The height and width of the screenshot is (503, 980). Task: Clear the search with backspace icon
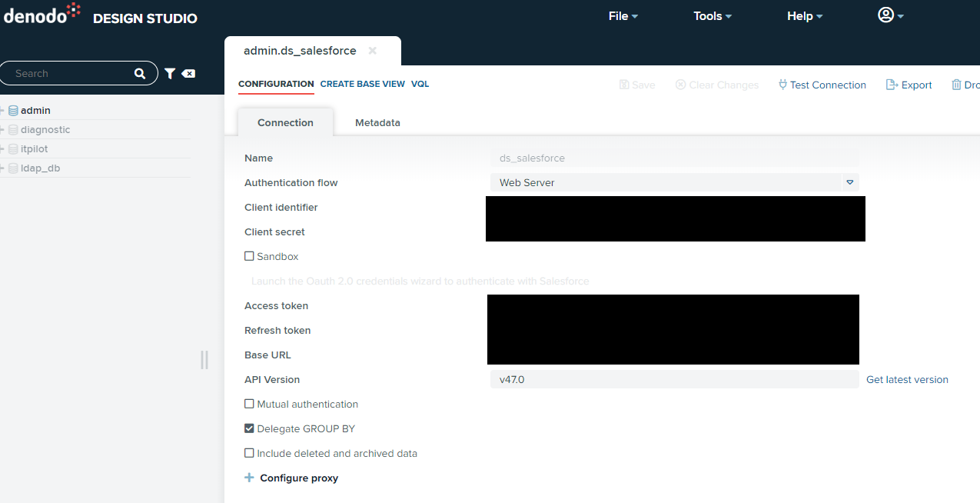188,74
